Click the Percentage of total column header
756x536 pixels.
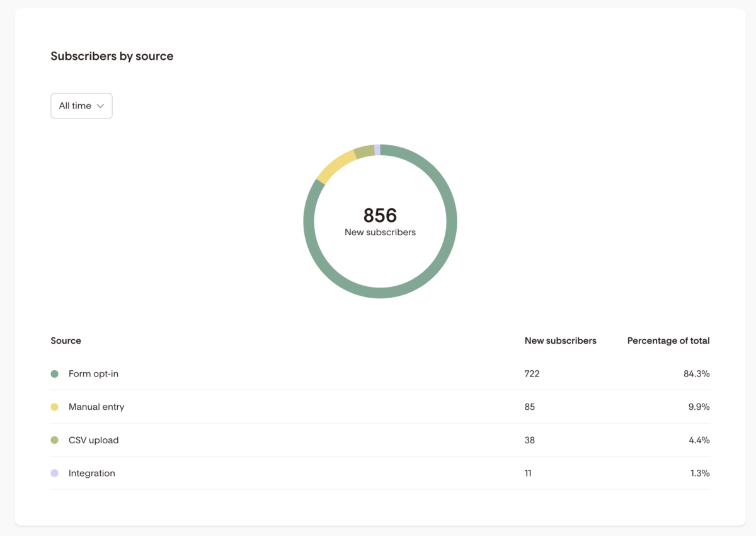[x=668, y=341]
